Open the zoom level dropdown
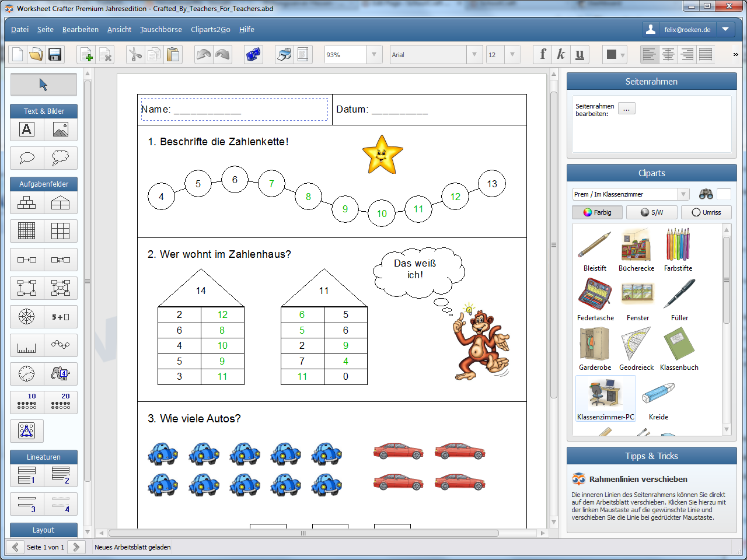The width and height of the screenshot is (747, 560). tap(374, 55)
